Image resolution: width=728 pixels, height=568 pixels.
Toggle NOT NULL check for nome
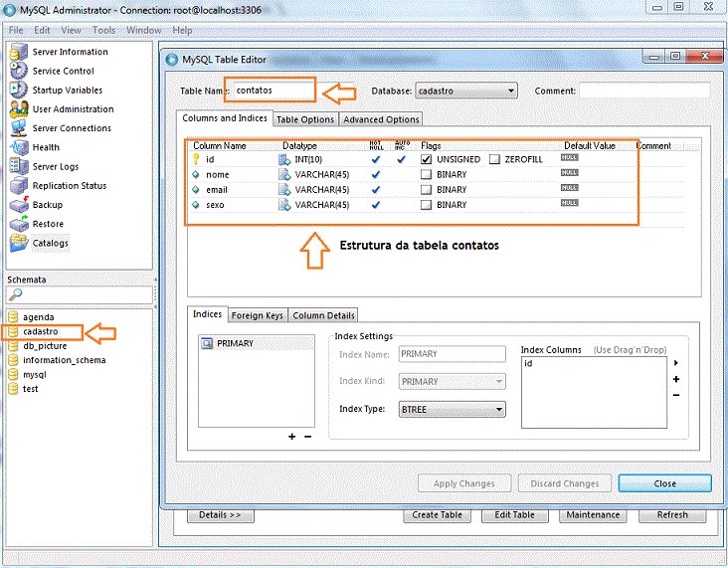click(x=376, y=175)
